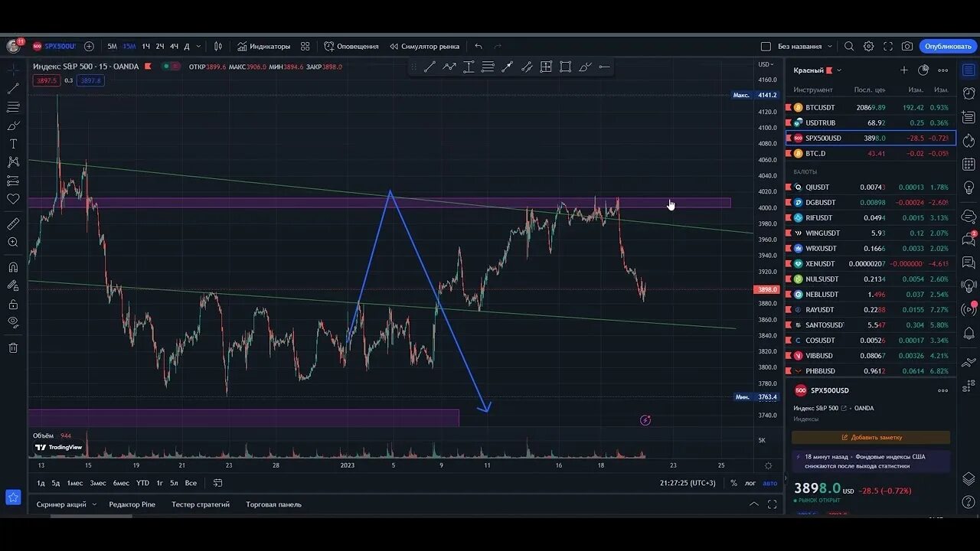The image size is (980, 551).
Task: Take a chart snapshot with camera icon
Action: coord(907,46)
